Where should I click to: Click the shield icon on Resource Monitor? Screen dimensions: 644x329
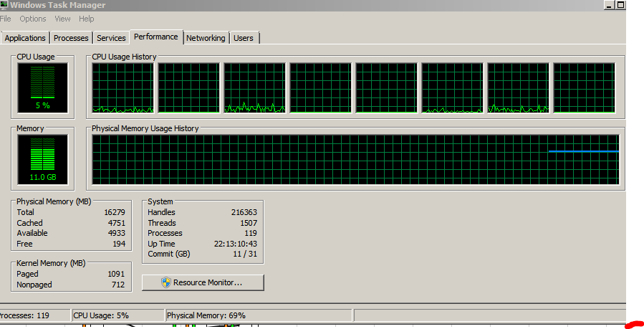click(x=166, y=282)
